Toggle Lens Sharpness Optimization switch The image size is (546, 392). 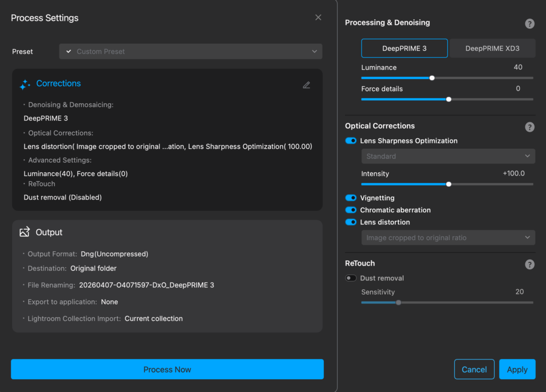pyautogui.click(x=351, y=141)
